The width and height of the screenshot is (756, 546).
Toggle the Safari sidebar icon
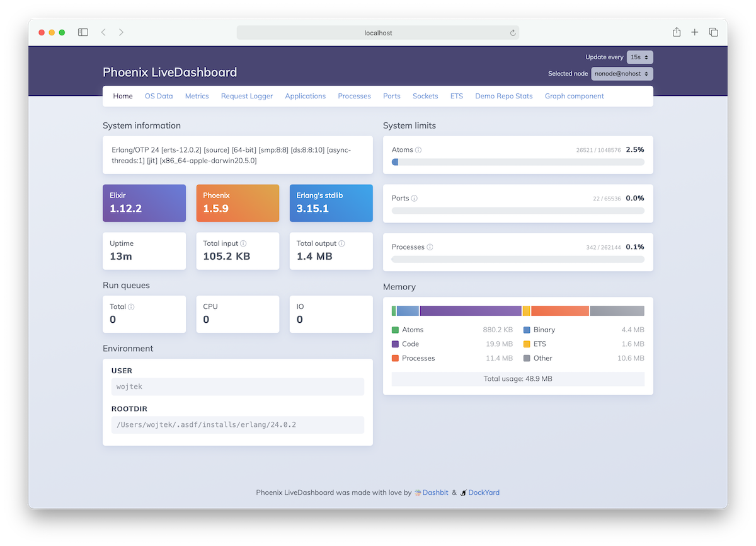pyautogui.click(x=83, y=32)
